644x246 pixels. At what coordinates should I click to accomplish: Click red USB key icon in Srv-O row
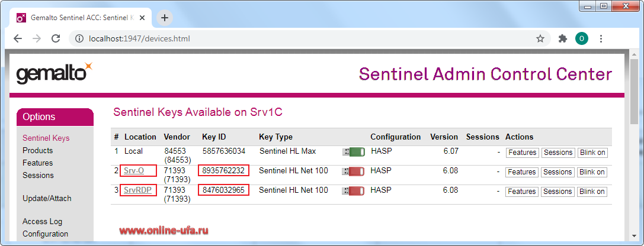[x=354, y=171]
